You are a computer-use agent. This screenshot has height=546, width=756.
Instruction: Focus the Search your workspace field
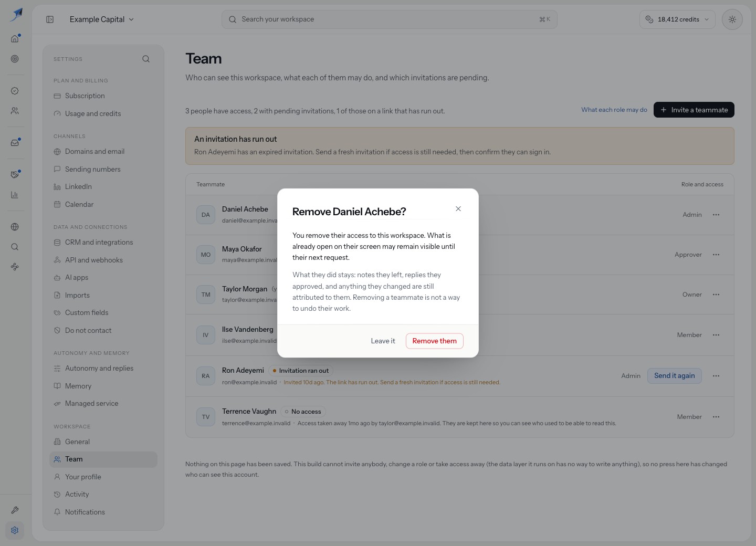(390, 19)
